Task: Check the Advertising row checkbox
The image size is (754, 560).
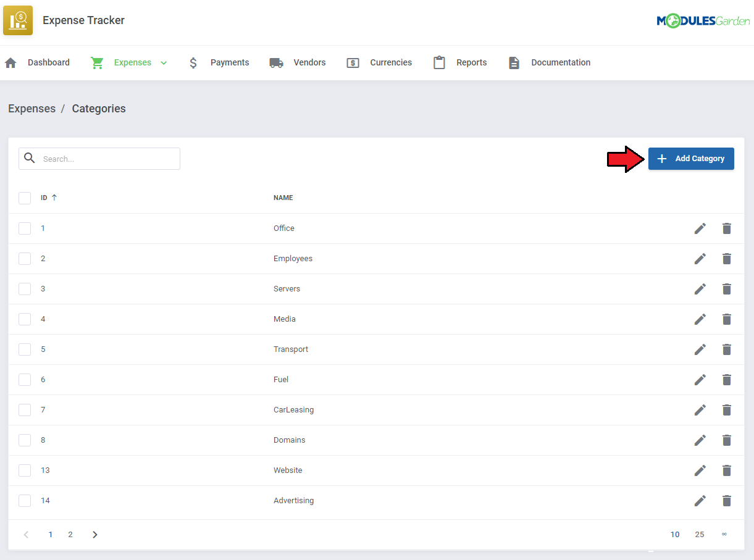Action: [x=25, y=501]
